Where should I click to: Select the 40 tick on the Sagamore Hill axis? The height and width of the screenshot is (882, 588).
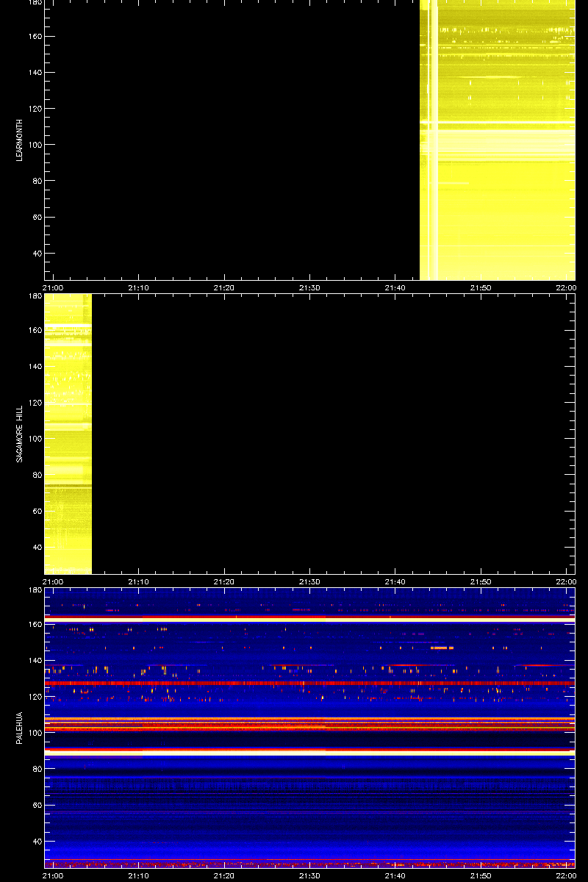[x=36, y=548]
